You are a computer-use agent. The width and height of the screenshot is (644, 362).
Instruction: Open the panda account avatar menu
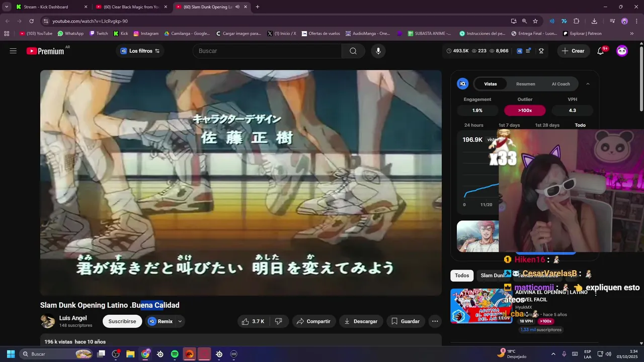tap(622, 51)
